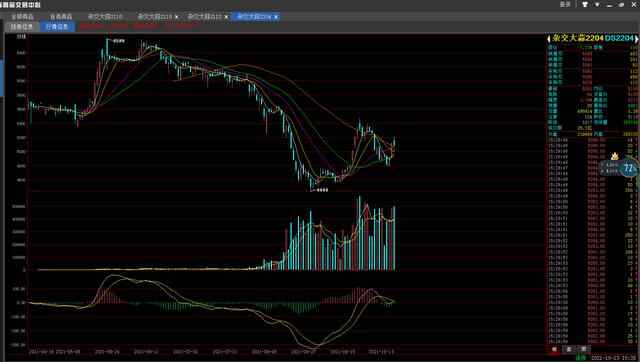Click the first red text item beside sub-tabs
Screen dimensions: 640x362
click(x=91, y=26)
